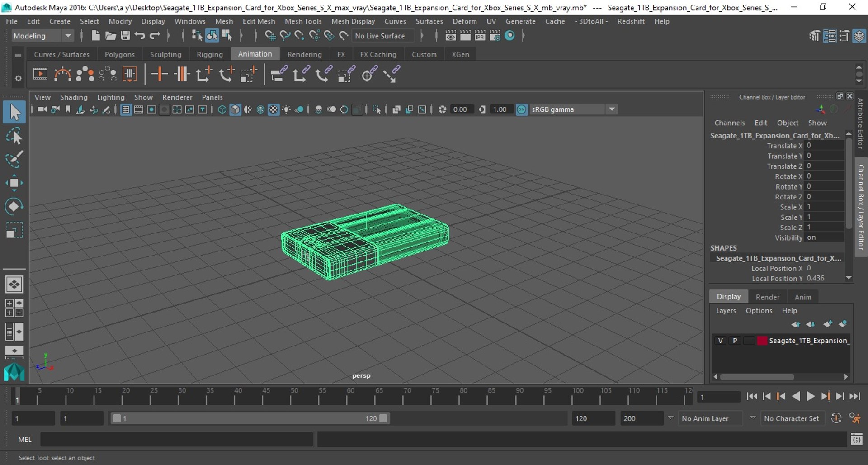This screenshot has height=465, width=868.
Task: Click the Motion Trail shelf icon
Action: click(x=62, y=74)
